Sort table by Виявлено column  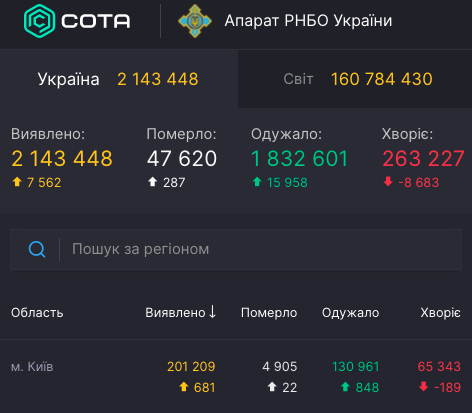(175, 313)
